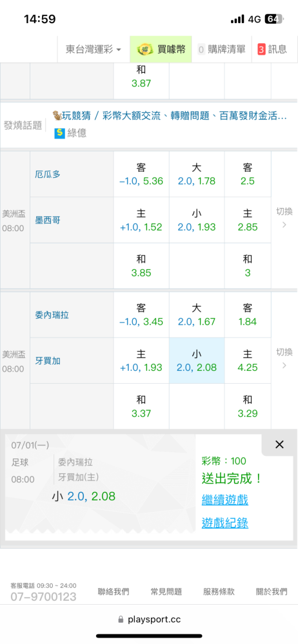Tap the battery indicator in status bar
Viewport: 298px width, 644px height.
pyautogui.click(x=273, y=19)
